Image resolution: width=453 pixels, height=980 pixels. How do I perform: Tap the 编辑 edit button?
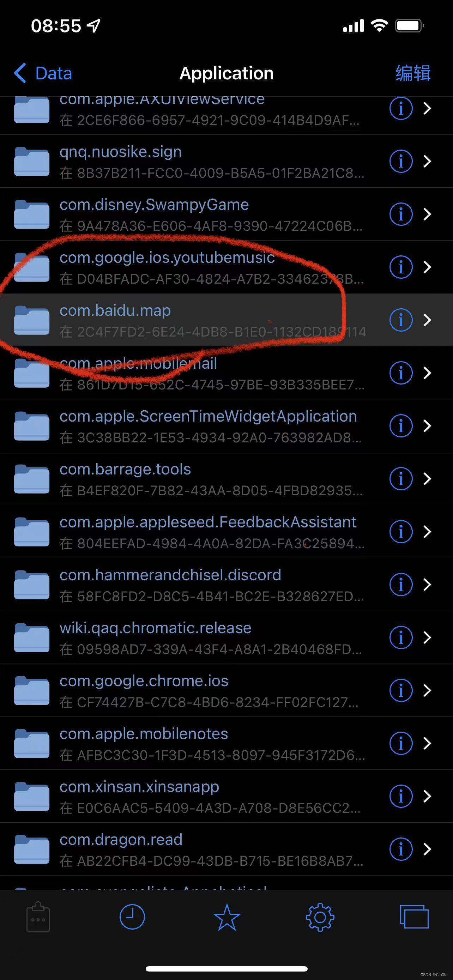coord(413,73)
